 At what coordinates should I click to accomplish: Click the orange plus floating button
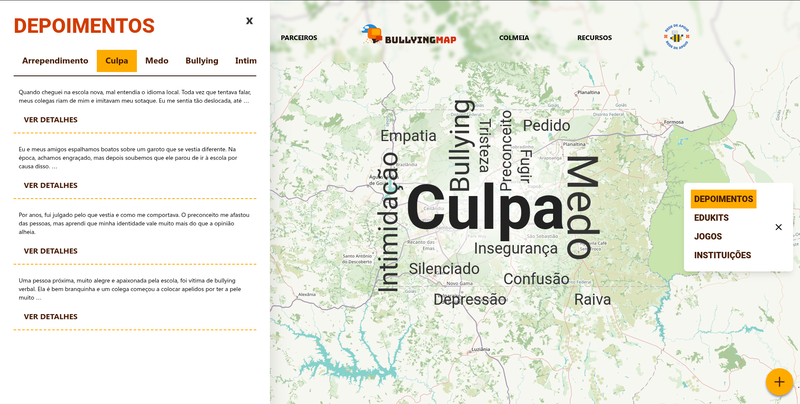(779, 382)
